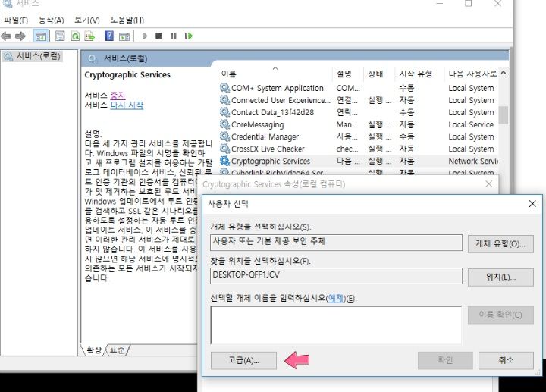Toggle the console tree show/hide icon

point(41,36)
